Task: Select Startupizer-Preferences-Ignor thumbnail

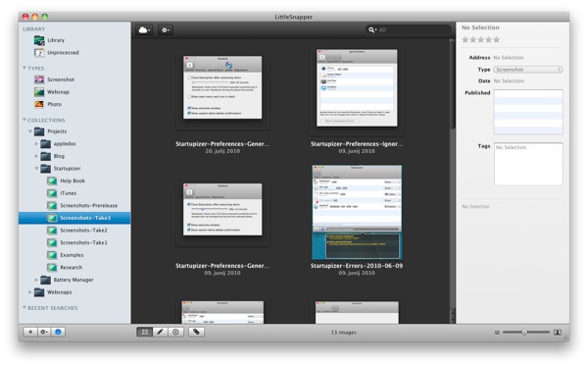Action: click(357, 88)
